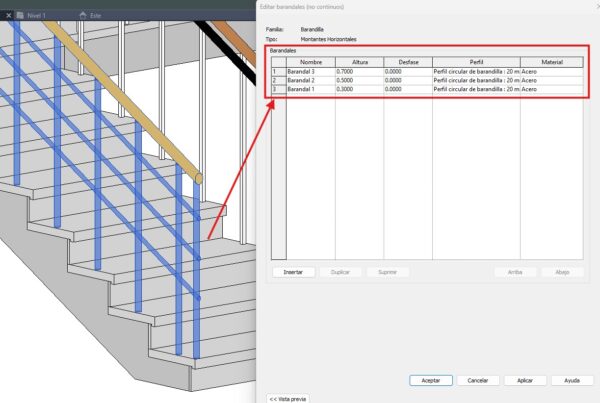Click the Insertar button
Screen dimensions: 600x403
coord(293,271)
